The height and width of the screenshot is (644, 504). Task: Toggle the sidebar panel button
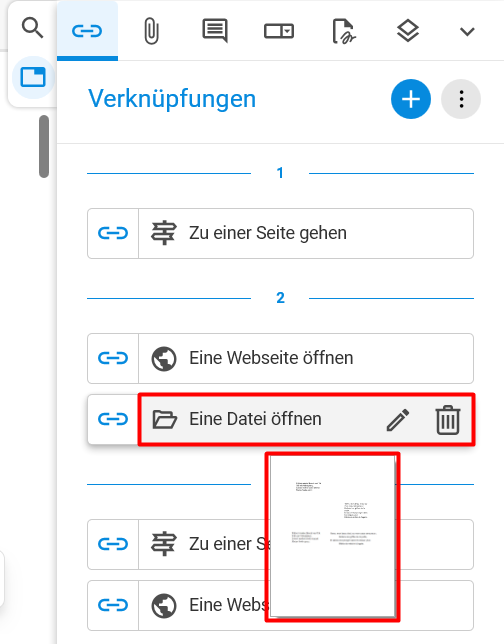click(x=33, y=77)
